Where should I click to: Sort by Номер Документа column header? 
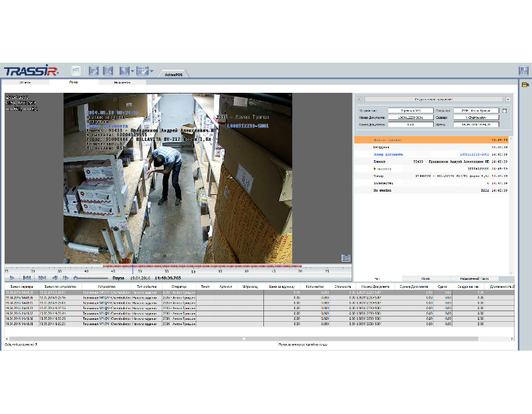point(375,286)
